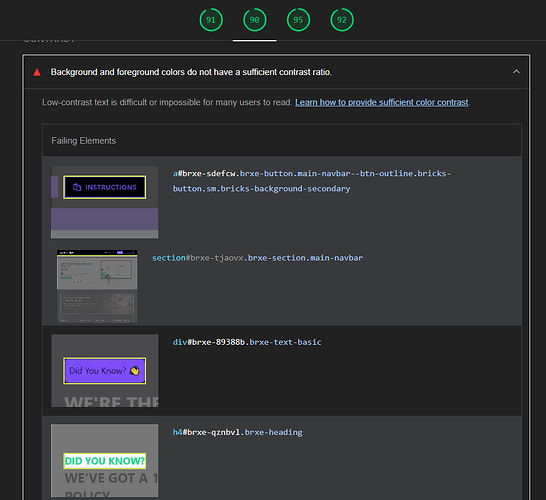
Task: Click the h4#brxe-qznbvl brxe-heading selector
Action: (237, 432)
